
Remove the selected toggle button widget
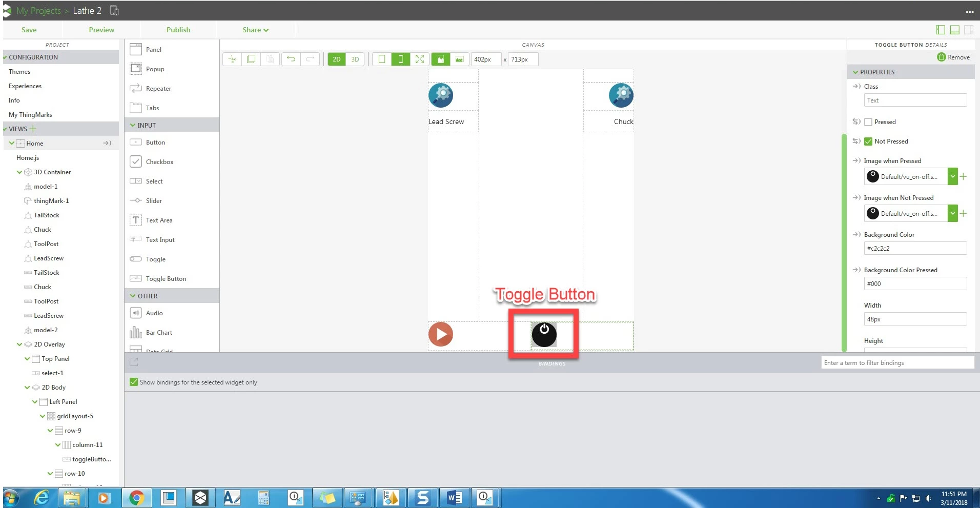tap(953, 57)
